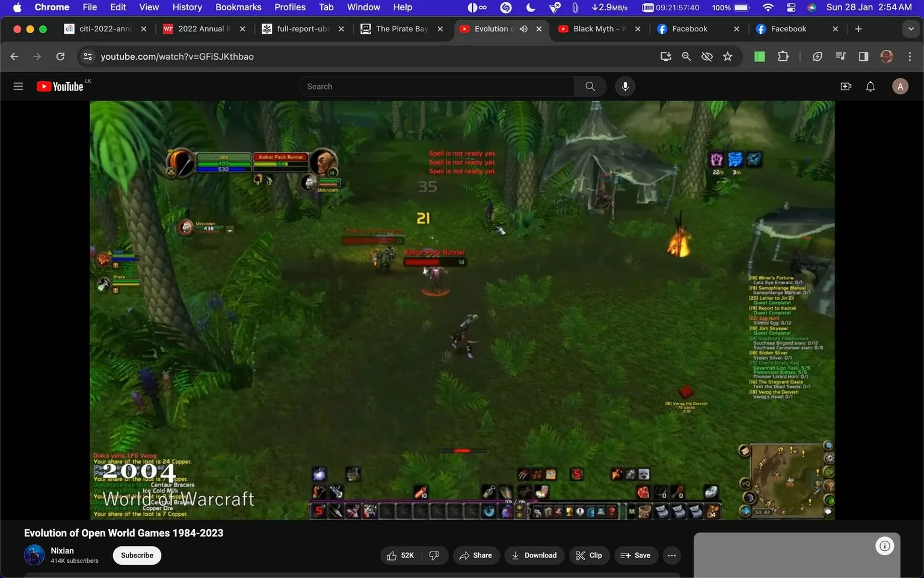Open Chrome Extensions puzzle icon

pos(783,57)
